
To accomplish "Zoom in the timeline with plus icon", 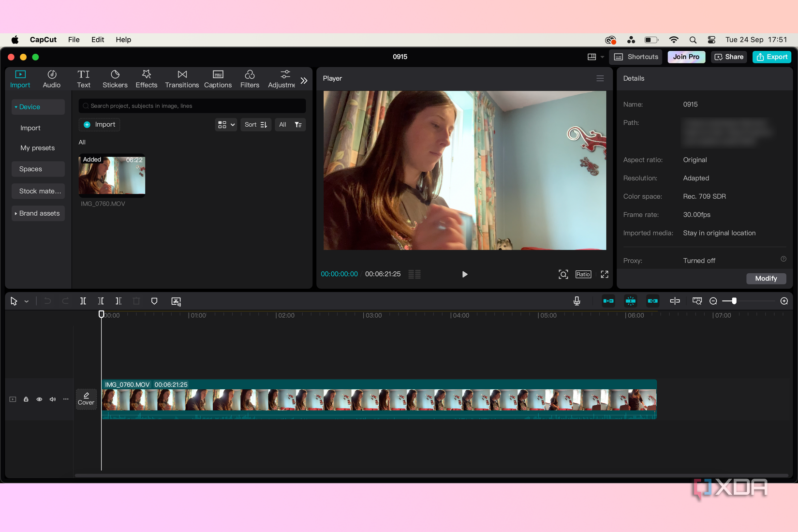I will pyautogui.click(x=784, y=301).
